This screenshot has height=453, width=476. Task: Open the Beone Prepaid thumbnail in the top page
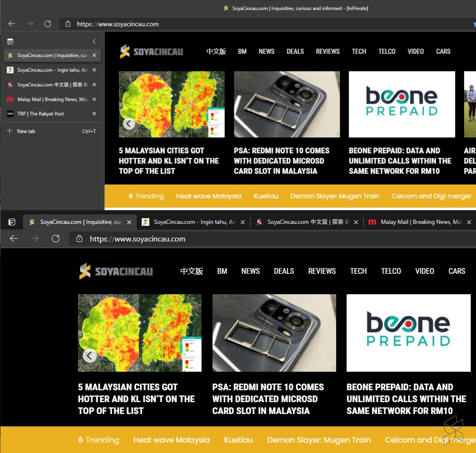coord(402,105)
